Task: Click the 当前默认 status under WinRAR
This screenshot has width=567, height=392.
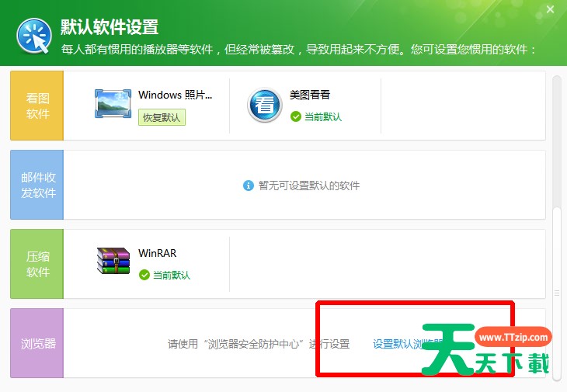Action: coord(172,275)
